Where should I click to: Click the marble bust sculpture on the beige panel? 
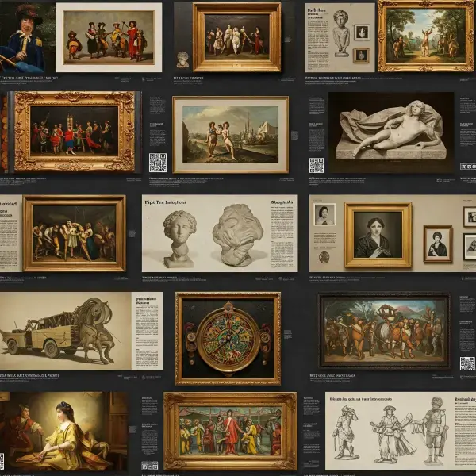pyautogui.click(x=341, y=33)
